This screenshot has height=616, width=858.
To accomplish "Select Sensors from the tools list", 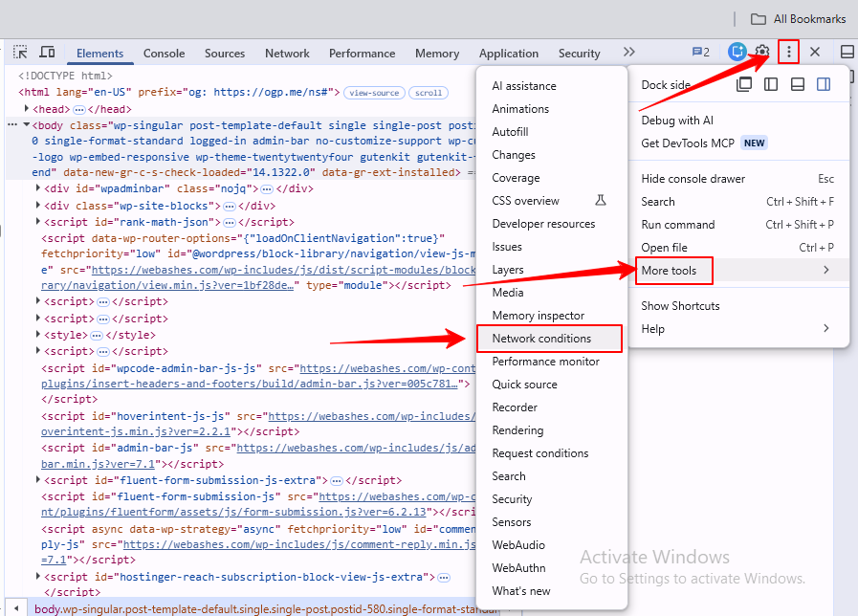I will click(552, 522).
